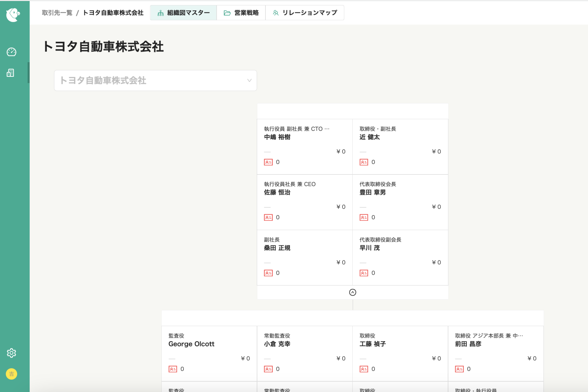This screenshot has height=392, width=588.
Task: Open the card for 佐藤 恒治
Action: [x=305, y=202]
